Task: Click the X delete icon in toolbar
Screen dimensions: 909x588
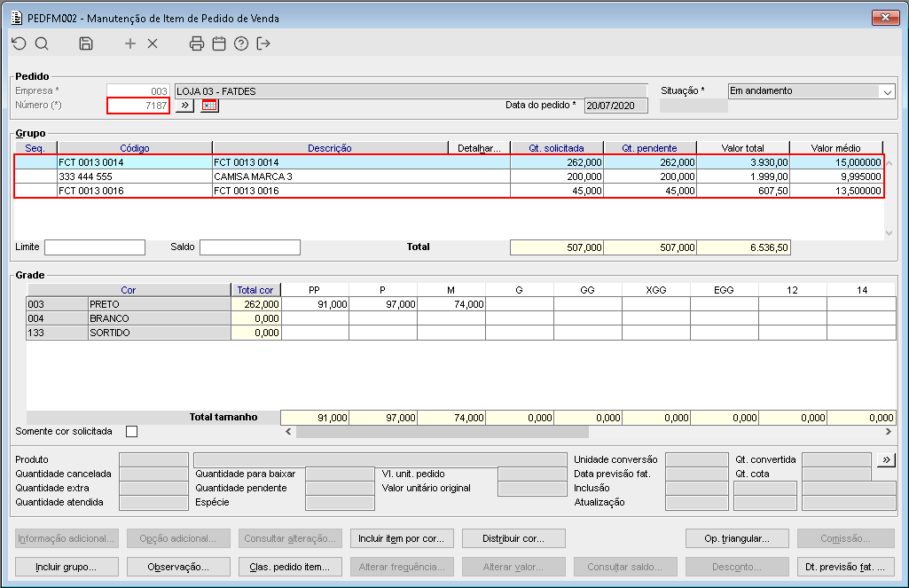Action: [x=153, y=43]
